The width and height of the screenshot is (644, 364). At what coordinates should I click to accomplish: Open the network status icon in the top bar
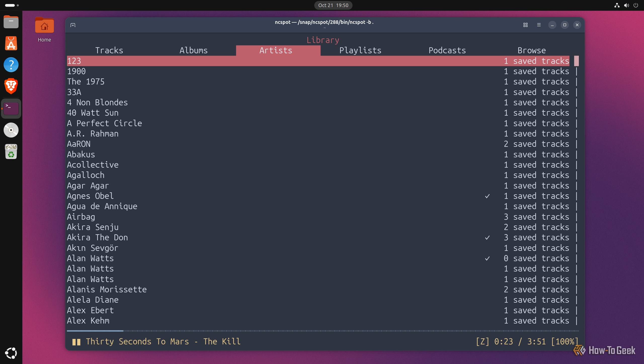coord(617,5)
